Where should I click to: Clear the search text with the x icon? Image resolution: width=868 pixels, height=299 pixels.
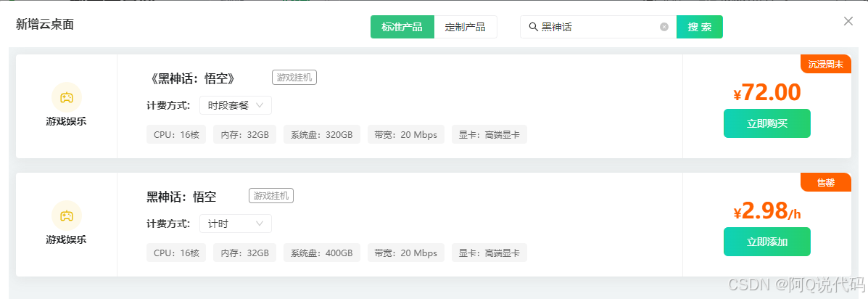tap(664, 27)
